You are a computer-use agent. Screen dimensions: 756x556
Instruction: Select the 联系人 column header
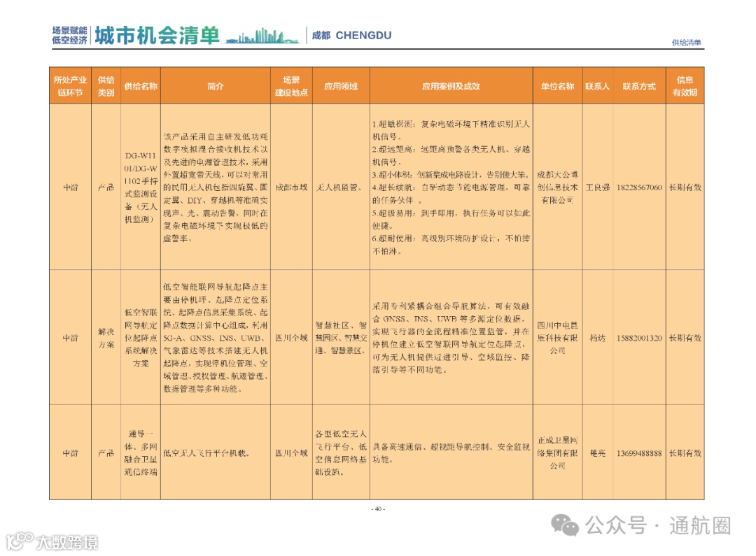[598, 86]
